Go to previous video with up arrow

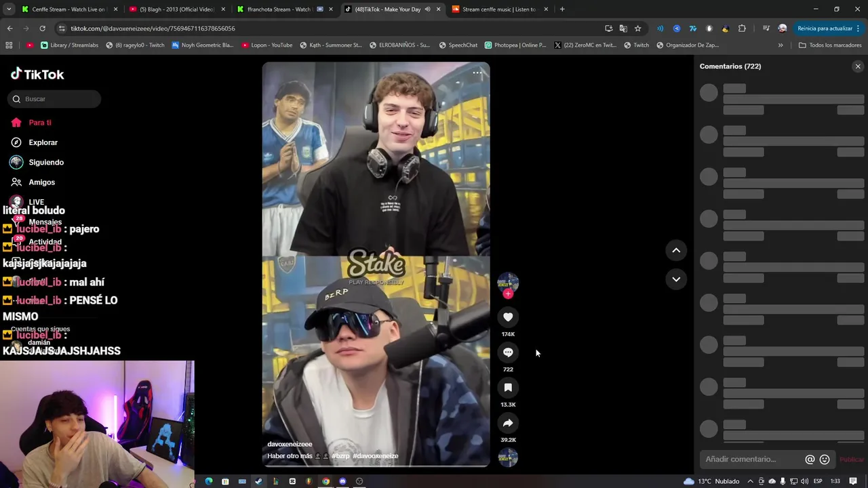tap(676, 250)
